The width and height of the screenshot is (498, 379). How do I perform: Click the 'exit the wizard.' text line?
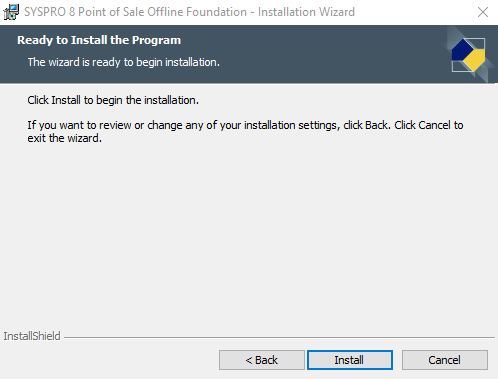64,138
